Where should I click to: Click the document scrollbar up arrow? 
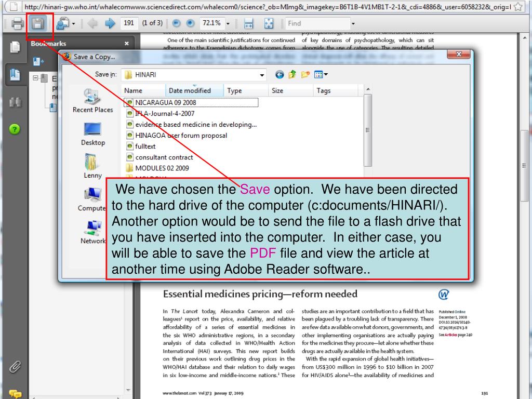pyautogui.click(x=525, y=37)
